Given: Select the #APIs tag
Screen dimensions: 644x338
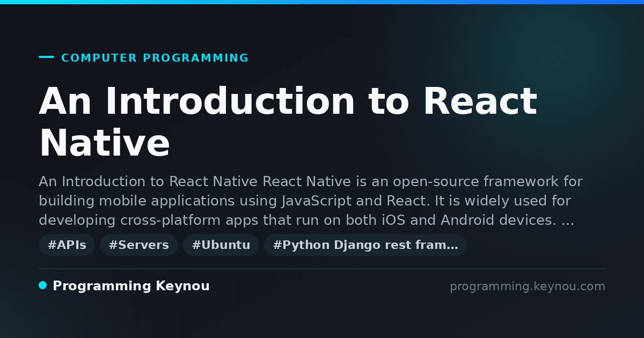Looking at the screenshot, I should (x=67, y=245).
